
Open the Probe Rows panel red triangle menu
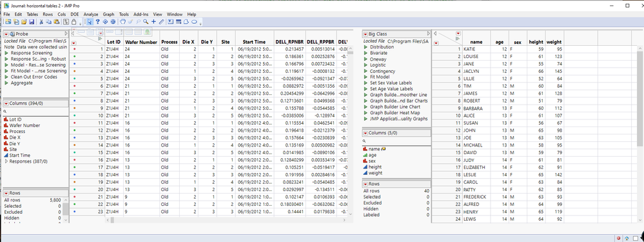coord(6,193)
